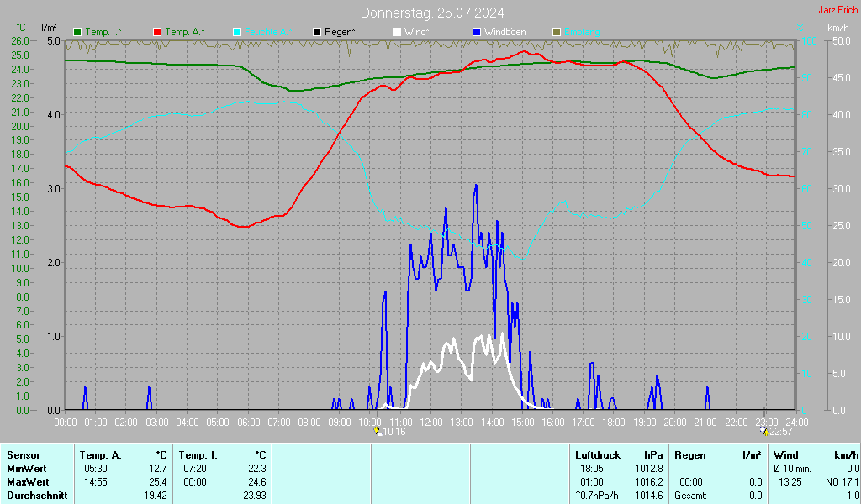Click the 10:16 time marker text
The height and width of the screenshot is (504, 861).
coord(394,432)
